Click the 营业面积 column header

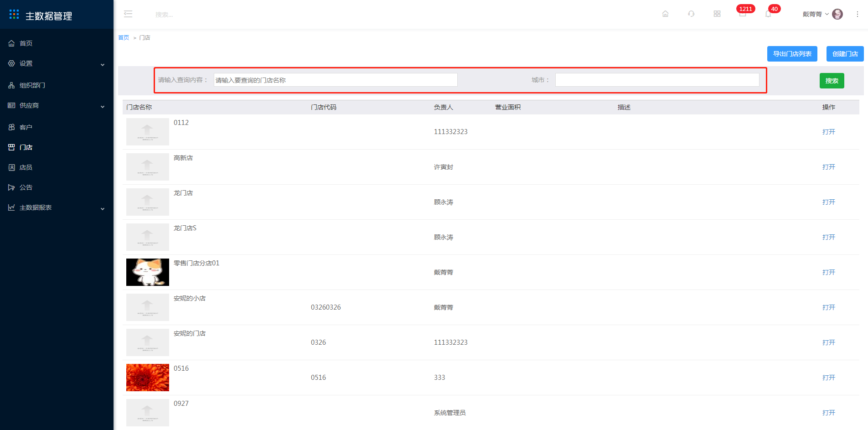tap(508, 107)
